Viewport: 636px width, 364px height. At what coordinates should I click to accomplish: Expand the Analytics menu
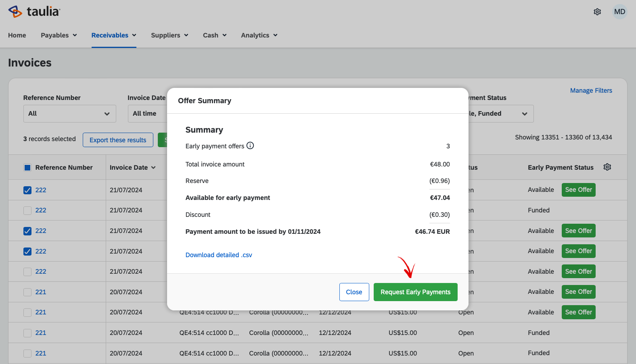(259, 35)
